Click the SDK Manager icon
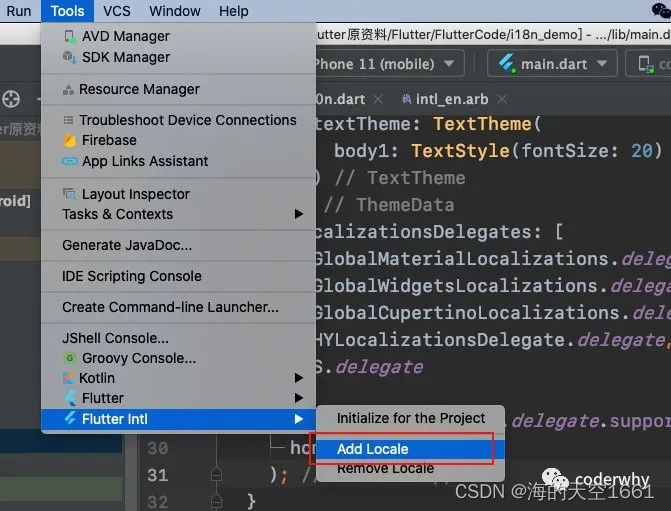 pyautogui.click(x=70, y=57)
